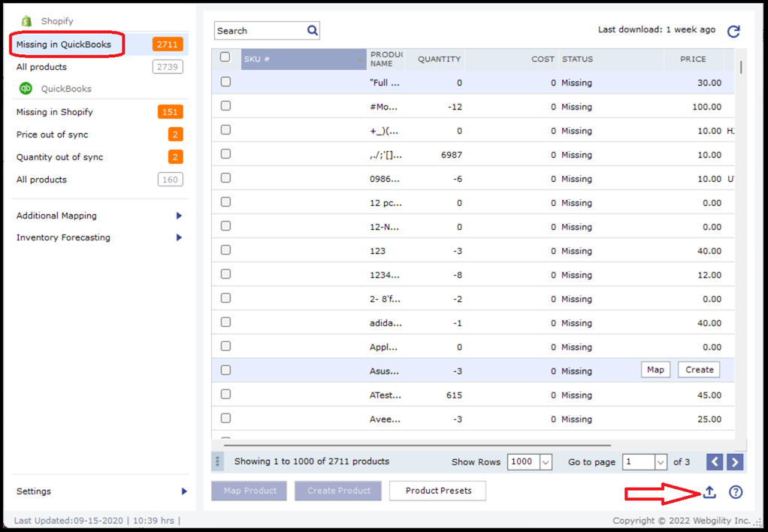The width and height of the screenshot is (768, 532).
Task: Click the search magnifier icon
Action: (x=313, y=31)
